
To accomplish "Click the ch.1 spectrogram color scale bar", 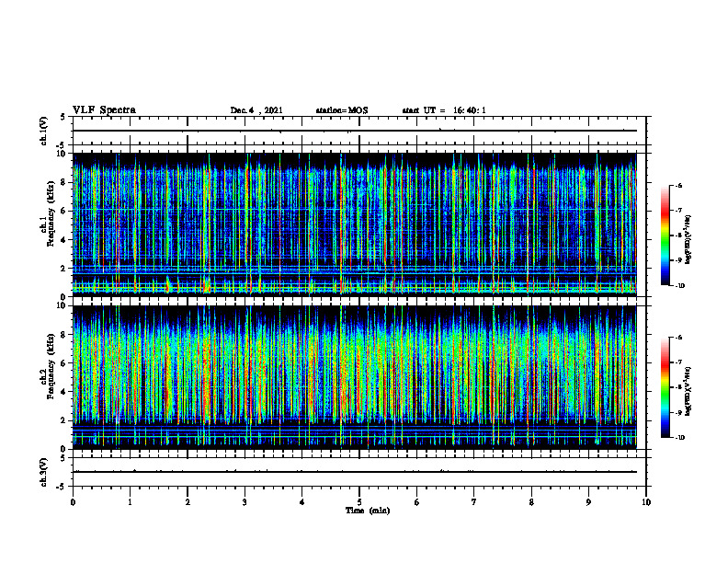I will 665,236.
